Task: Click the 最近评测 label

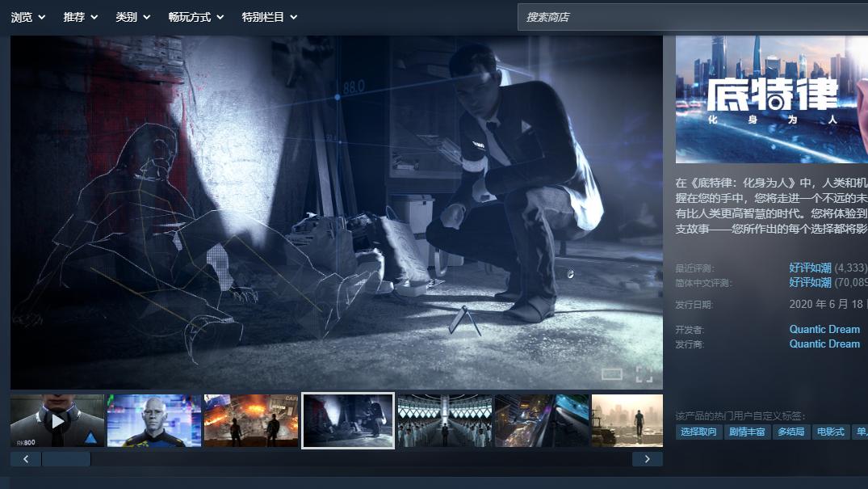Action: [694, 268]
